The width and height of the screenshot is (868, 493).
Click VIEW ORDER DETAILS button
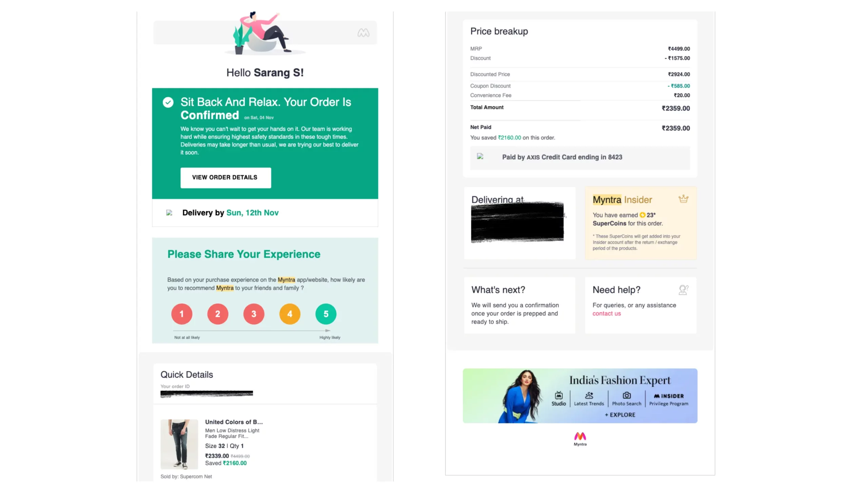coord(225,177)
